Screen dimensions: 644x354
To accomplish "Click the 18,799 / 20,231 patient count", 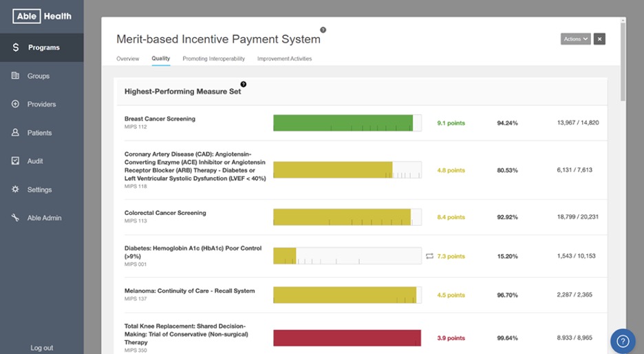I will [578, 217].
